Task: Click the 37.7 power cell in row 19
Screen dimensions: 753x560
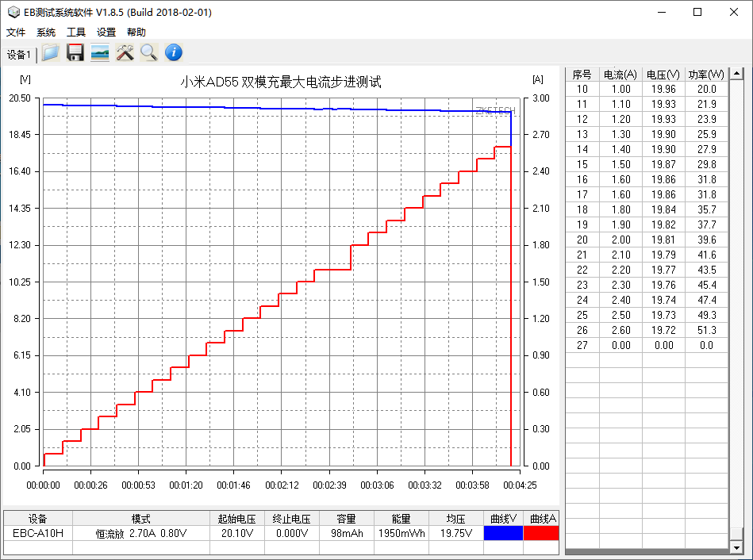Action: 706,224
